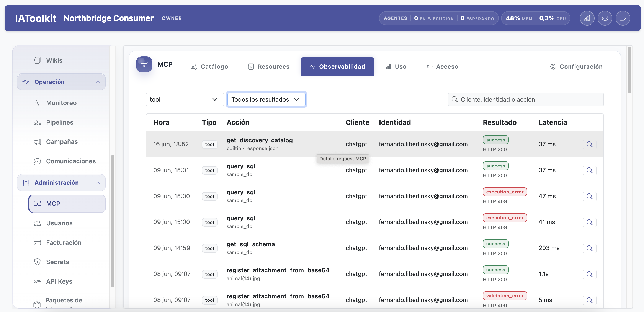
Task: Click the main page vertical scrollbar
Action: coord(629,70)
